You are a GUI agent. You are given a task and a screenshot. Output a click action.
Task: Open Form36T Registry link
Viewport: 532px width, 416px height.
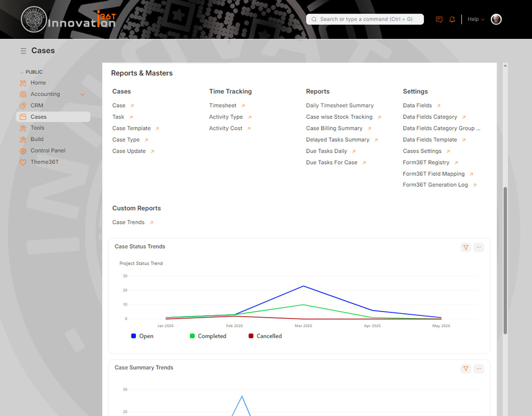pyautogui.click(x=426, y=162)
